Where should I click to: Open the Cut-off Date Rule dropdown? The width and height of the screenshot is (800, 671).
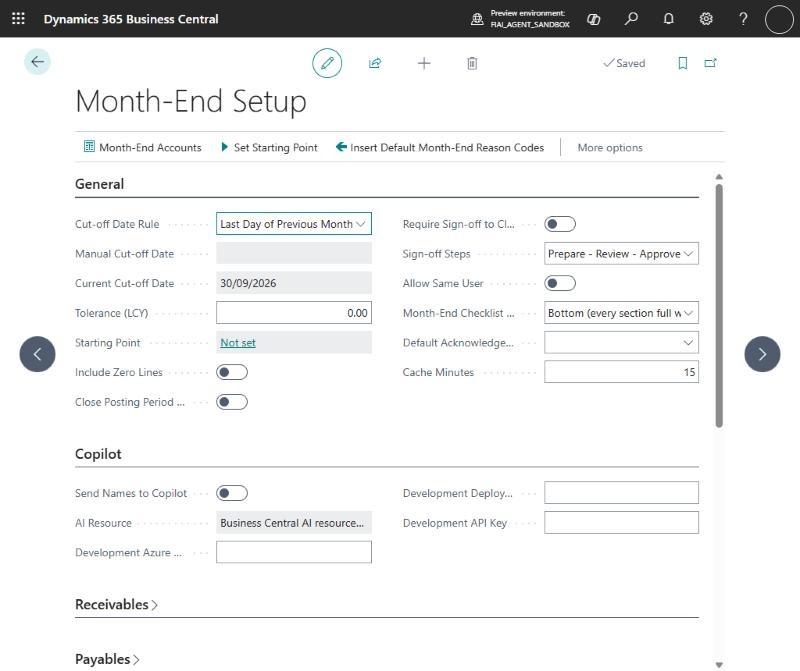tap(294, 224)
